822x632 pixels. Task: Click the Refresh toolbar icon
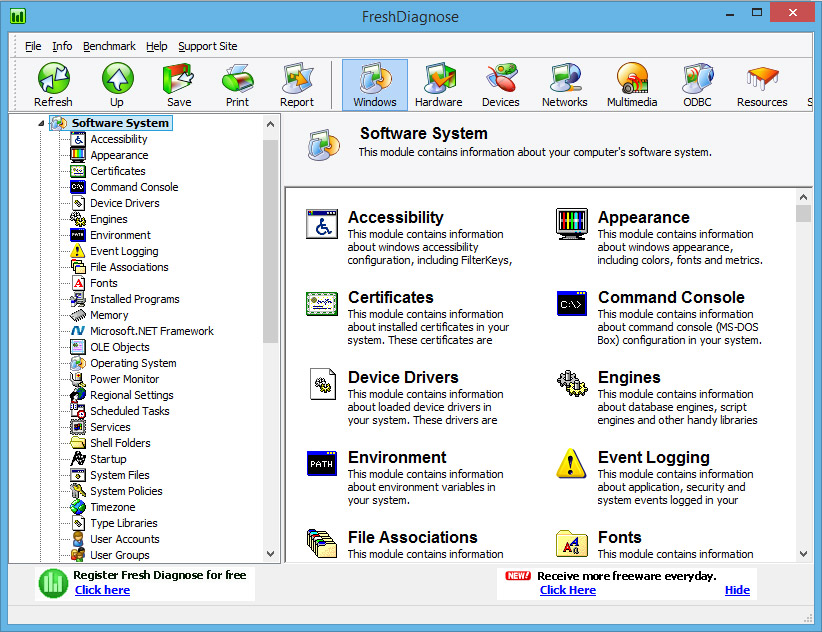(x=53, y=79)
